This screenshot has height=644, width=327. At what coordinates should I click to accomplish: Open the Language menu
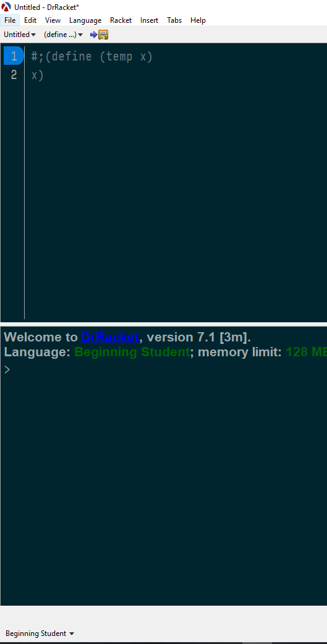85,20
